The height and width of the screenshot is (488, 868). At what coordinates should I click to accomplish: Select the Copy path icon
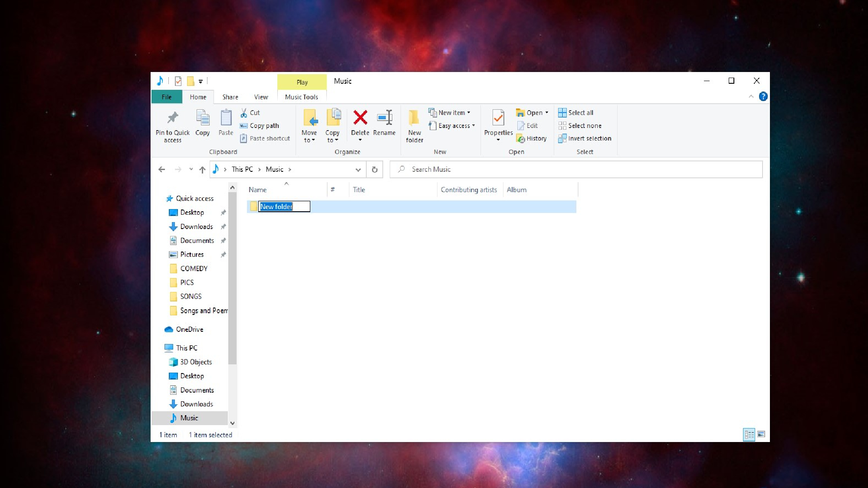point(265,125)
